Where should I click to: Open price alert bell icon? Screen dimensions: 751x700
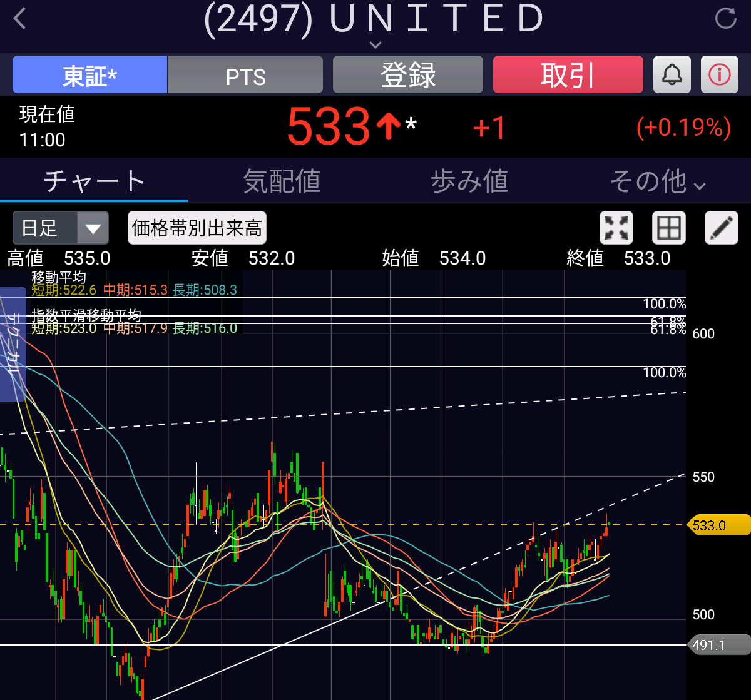pyautogui.click(x=672, y=75)
